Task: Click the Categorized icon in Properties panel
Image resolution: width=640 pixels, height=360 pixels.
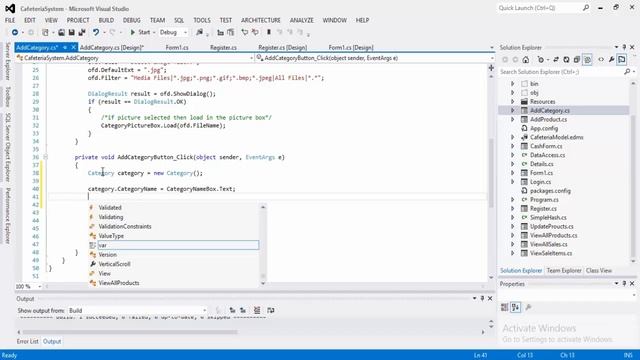Action: (x=504, y=307)
